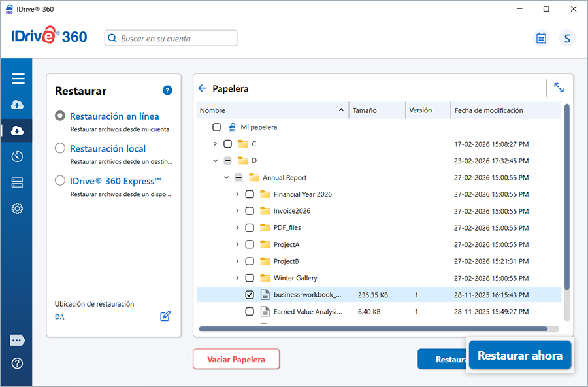Click the Restaurar ahora button
The height and width of the screenshot is (387, 588).
(519, 356)
